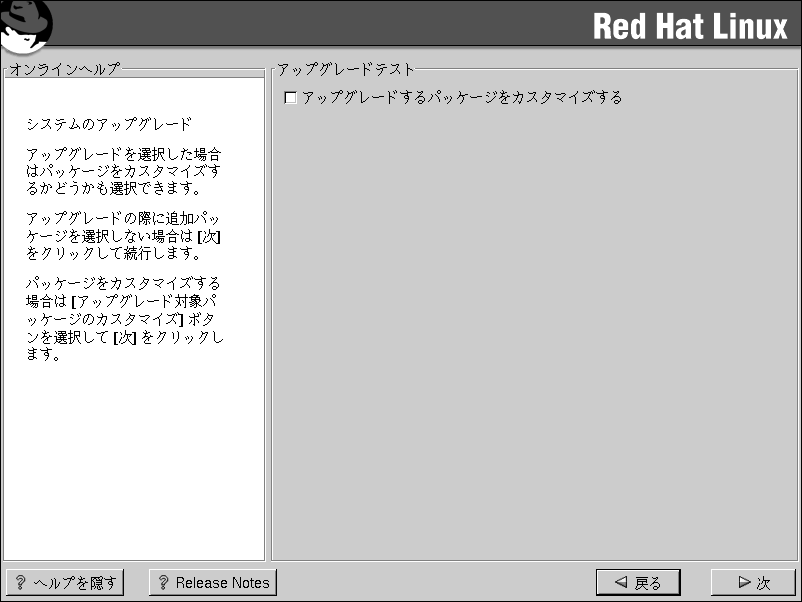Screen dimensions: 802x602
Task: Click help paragraph starting アップグレードの際に追加
Action: pos(123,235)
